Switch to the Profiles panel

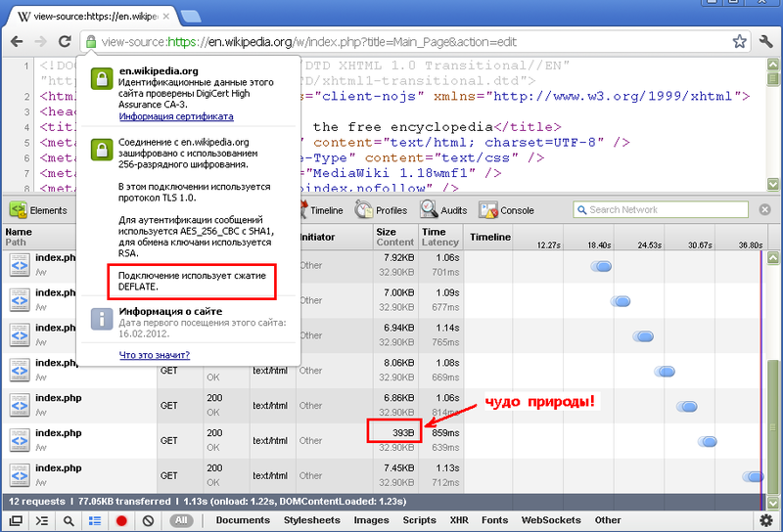tap(381, 210)
